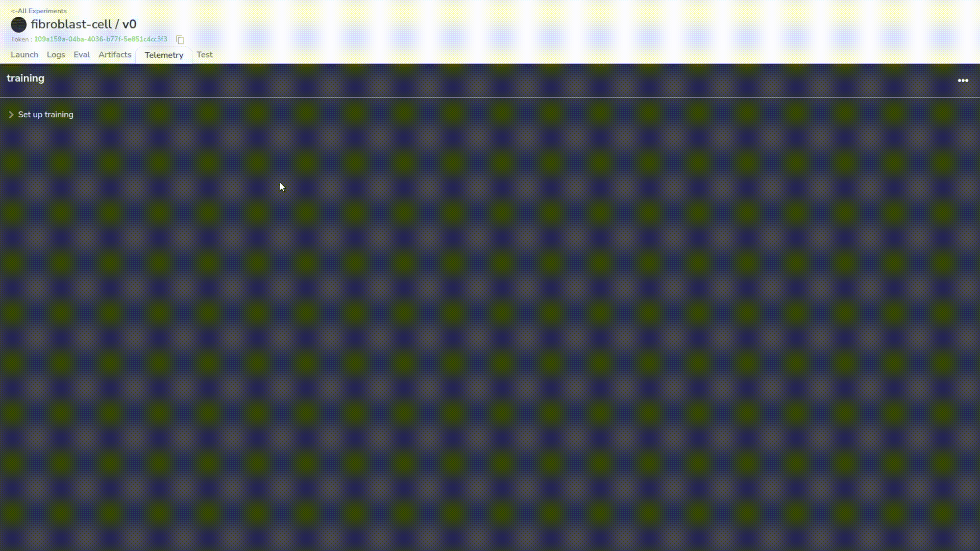Click the divider line under training header
Image resolution: width=980 pixels, height=551 pixels.
[490, 97]
